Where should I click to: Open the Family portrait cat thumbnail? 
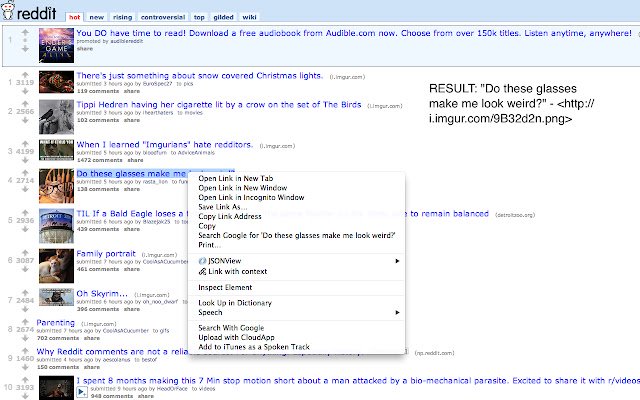click(x=56, y=266)
